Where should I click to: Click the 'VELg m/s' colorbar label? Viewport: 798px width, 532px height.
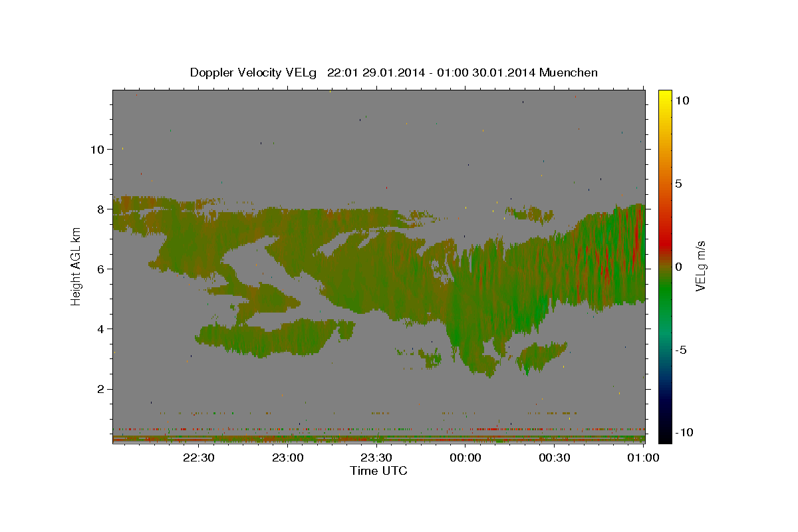coord(700,266)
